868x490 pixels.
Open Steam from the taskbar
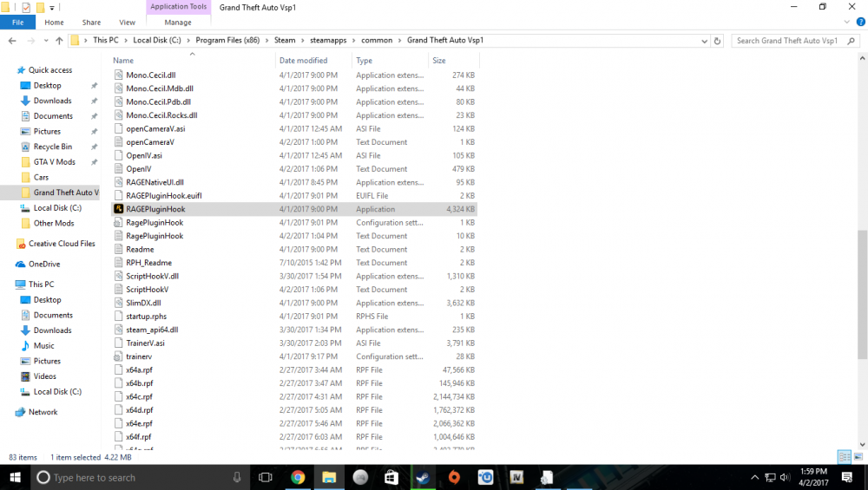(423, 477)
